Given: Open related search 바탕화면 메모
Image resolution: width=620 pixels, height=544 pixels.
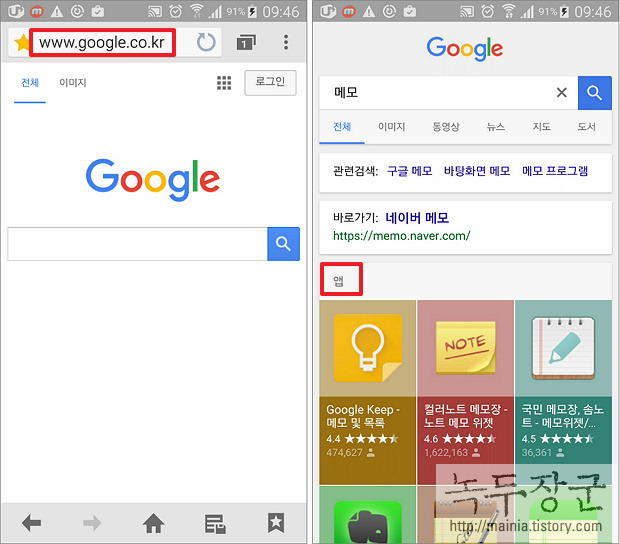Looking at the screenshot, I should pos(477,171).
